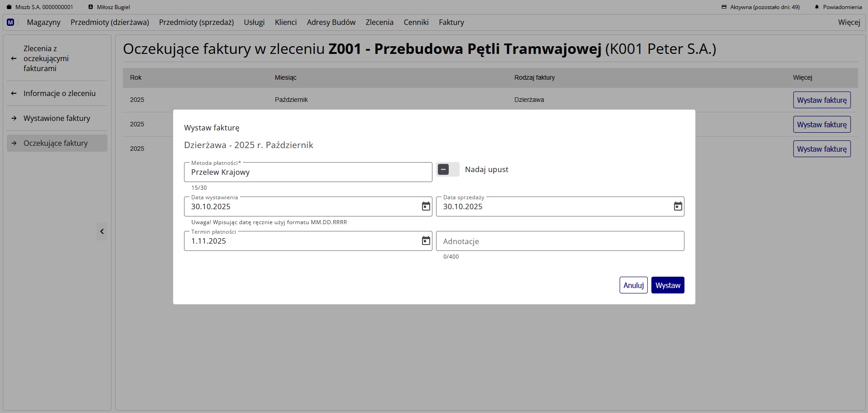Click the arrow beside Zlecenia z oczekującymi fakturami

pos(14,58)
